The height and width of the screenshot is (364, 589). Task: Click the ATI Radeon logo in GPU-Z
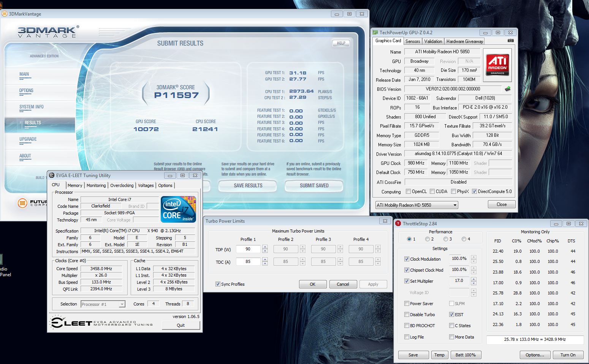497,65
